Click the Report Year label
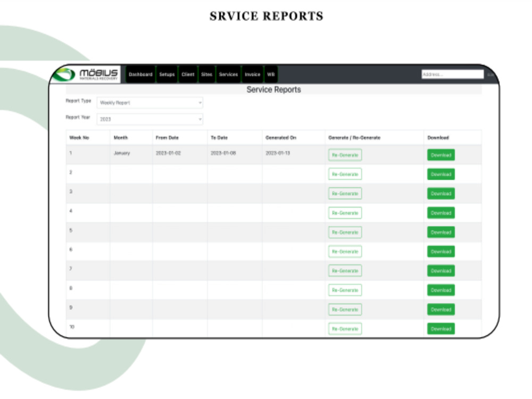Viewport: 532px width, 399px height. click(x=78, y=117)
